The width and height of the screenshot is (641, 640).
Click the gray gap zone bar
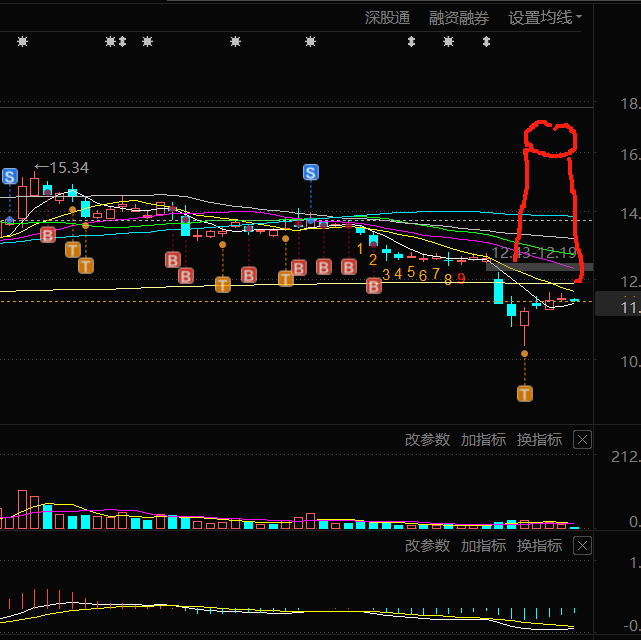coord(539,267)
